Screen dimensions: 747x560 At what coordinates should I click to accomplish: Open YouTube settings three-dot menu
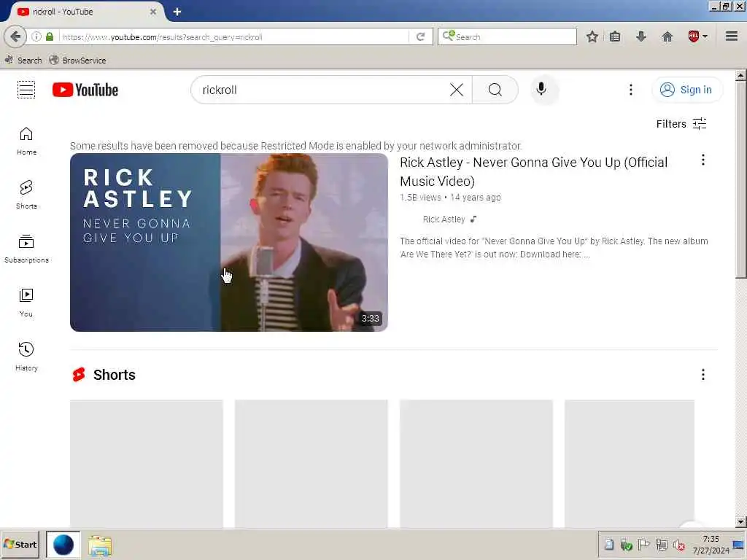point(631,90)
